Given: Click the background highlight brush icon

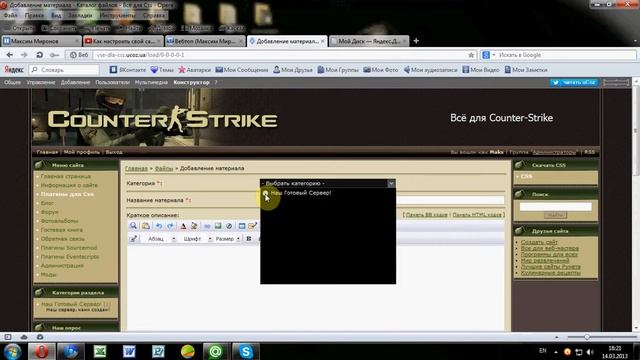Looking at the screenshot, I should click(x=194, y=226).
